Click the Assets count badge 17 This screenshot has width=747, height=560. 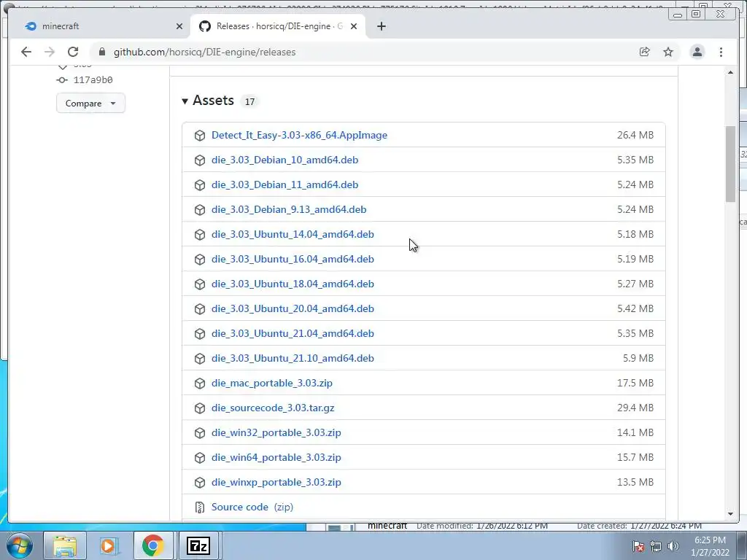(x=249, y=101)
